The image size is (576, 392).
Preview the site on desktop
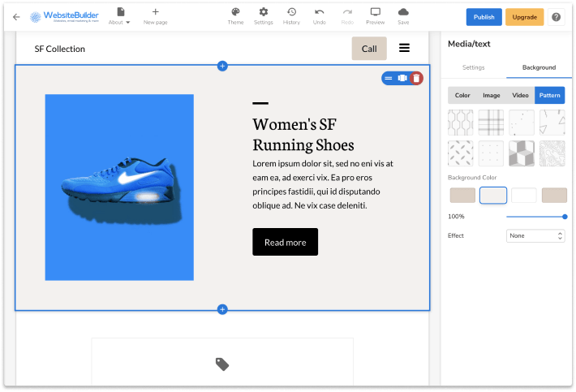tap(375, 16)
